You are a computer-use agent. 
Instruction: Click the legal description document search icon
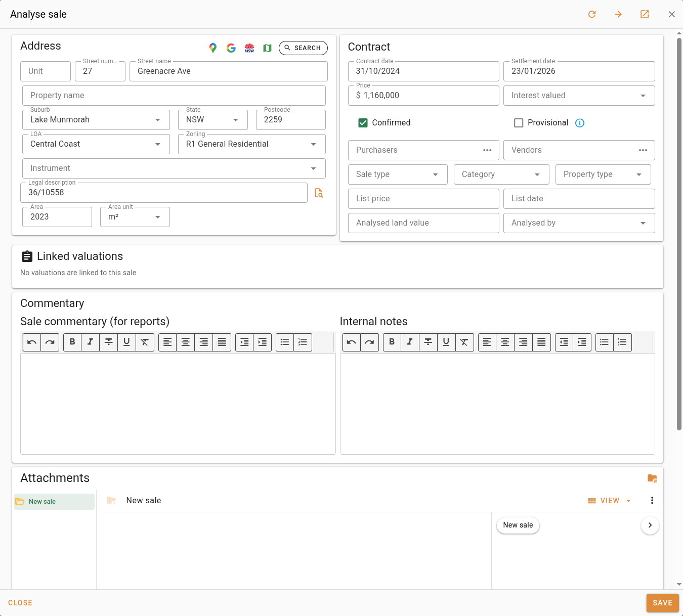[x=319, y=193]
